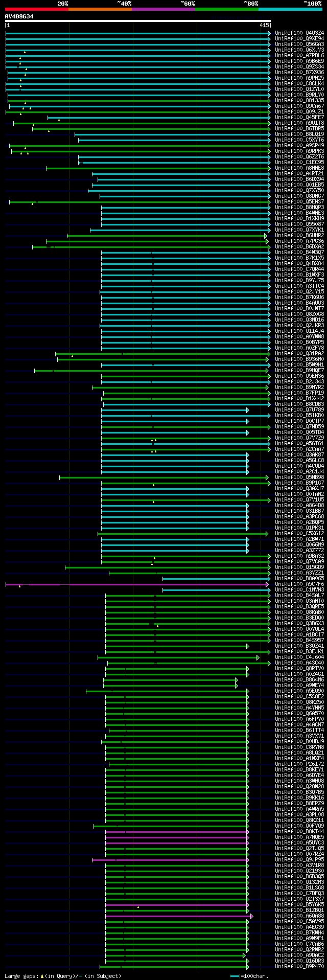Select UniRef100_C5XGI2 label
Image resolution: width=327 pixels, height=980 pixels.
coord(299,534)
